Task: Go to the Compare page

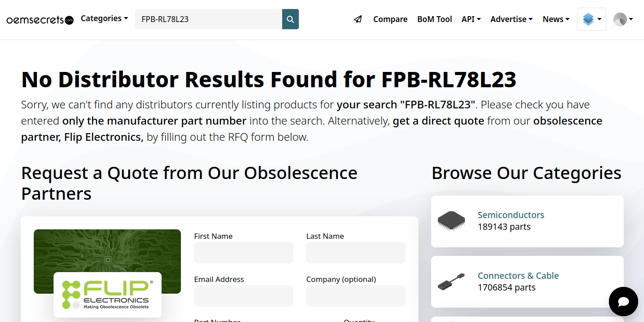Action: pos(390,19)
